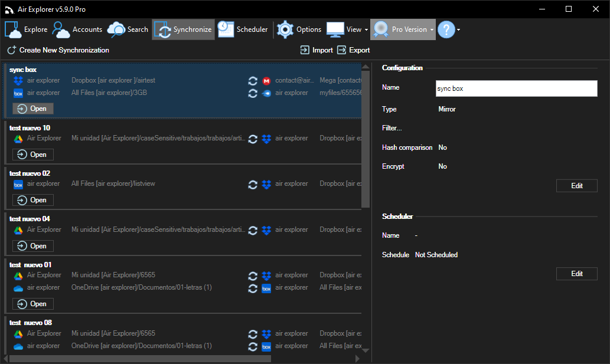
Task: Open the sync box synchronization
Action: [x=32, y=108]
